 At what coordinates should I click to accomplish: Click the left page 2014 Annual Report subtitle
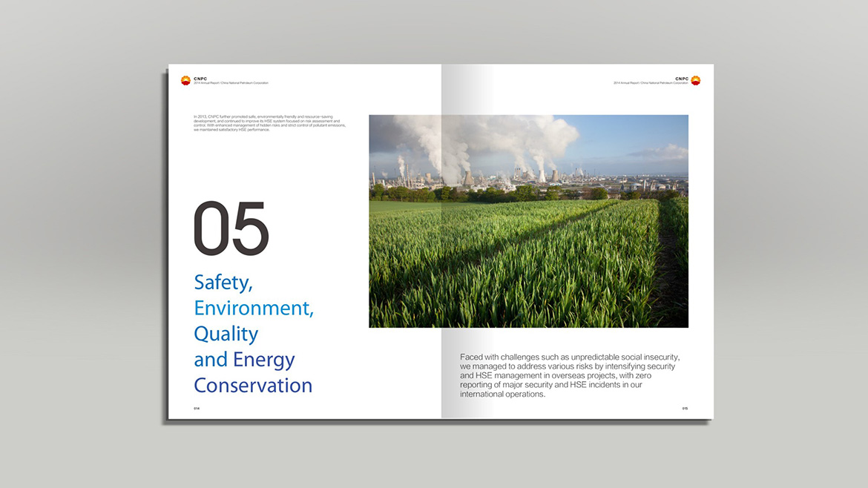click(231, 83)
